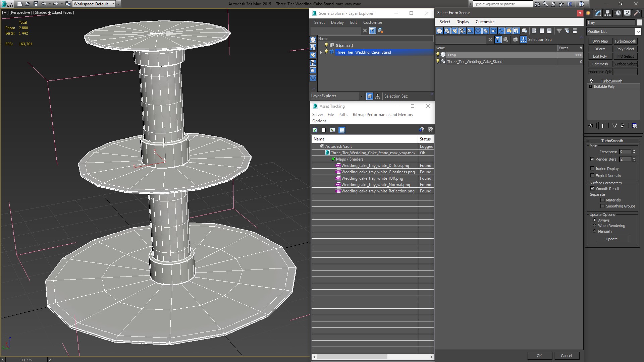Enable Separate by Smoothing Groups checkbox
Viewport: 644px width, 362px height.
(x=602, y=206)
